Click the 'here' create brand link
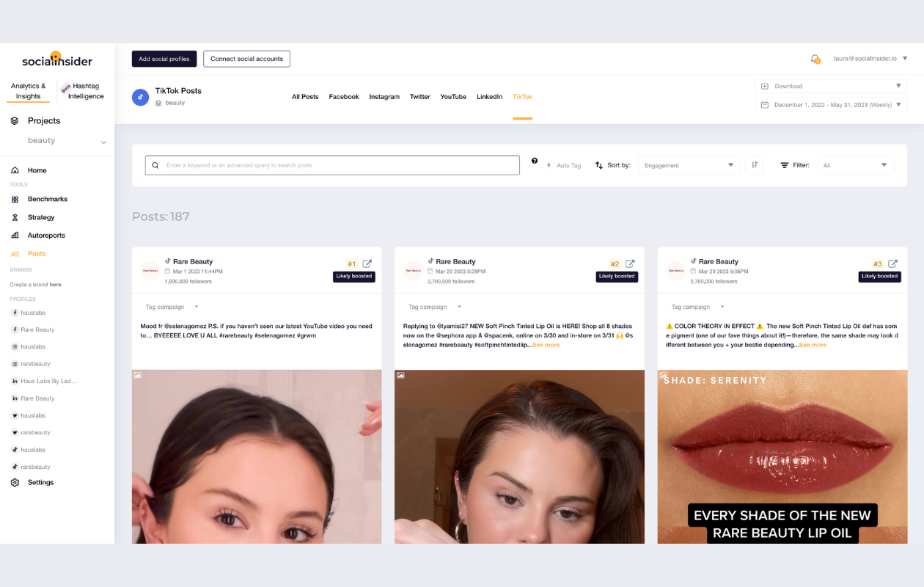924x587 pixels. pyautogui.click(x=56, y=285)
